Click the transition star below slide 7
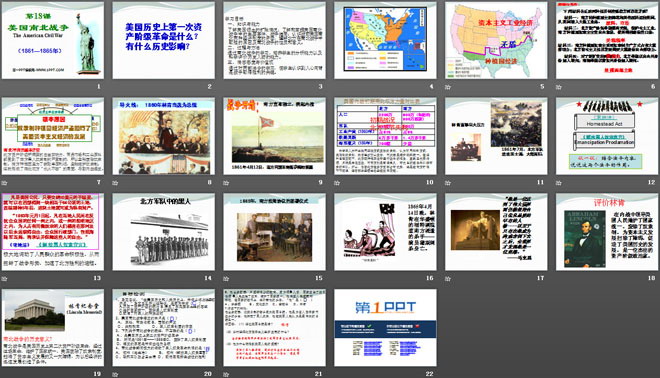 pyautogui.click(x=5, y=183)
